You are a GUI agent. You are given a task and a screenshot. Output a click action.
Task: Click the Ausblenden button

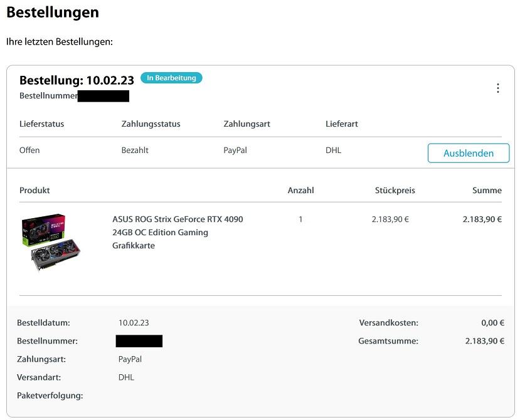click(468, 153)
